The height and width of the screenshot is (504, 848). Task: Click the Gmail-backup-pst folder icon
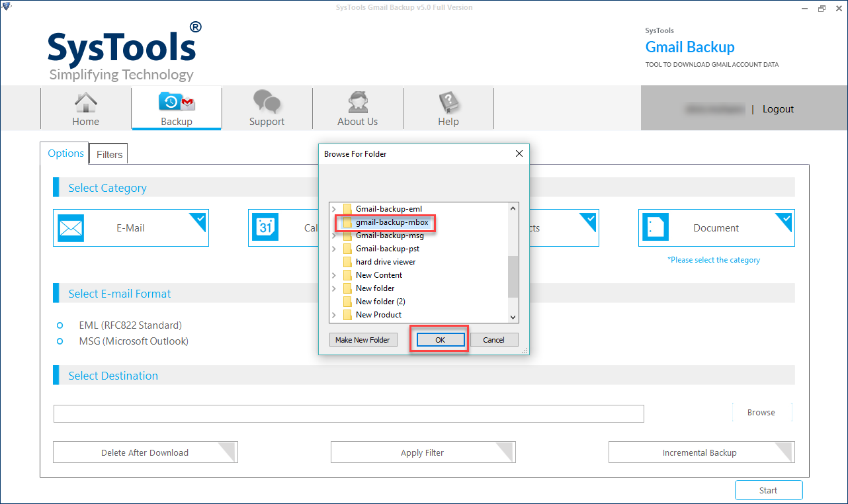(347, 249)
